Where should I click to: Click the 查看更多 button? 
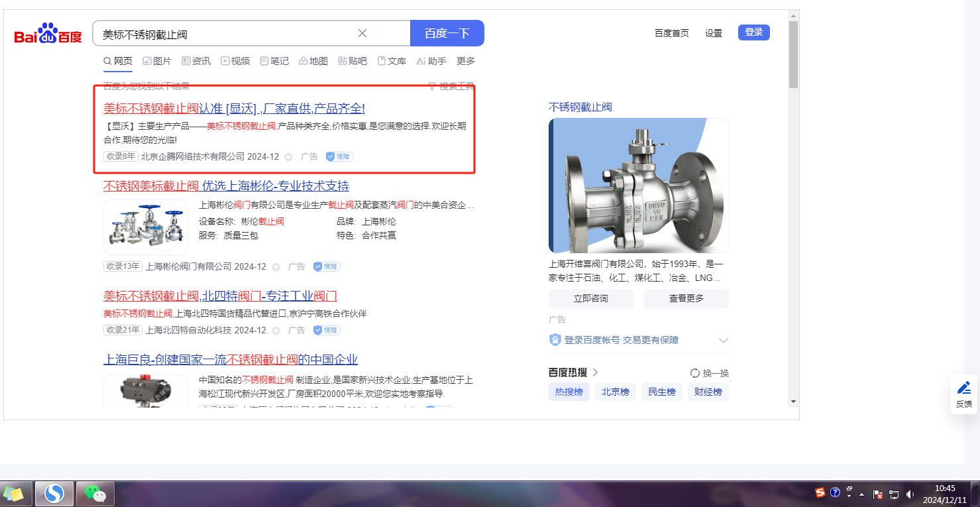tap(686, 298)
